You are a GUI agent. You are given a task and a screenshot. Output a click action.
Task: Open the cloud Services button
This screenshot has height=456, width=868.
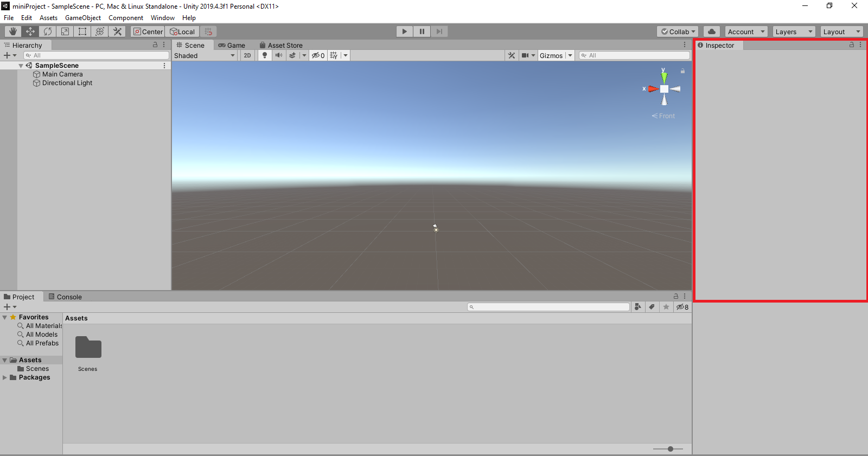tap(712, 31)
